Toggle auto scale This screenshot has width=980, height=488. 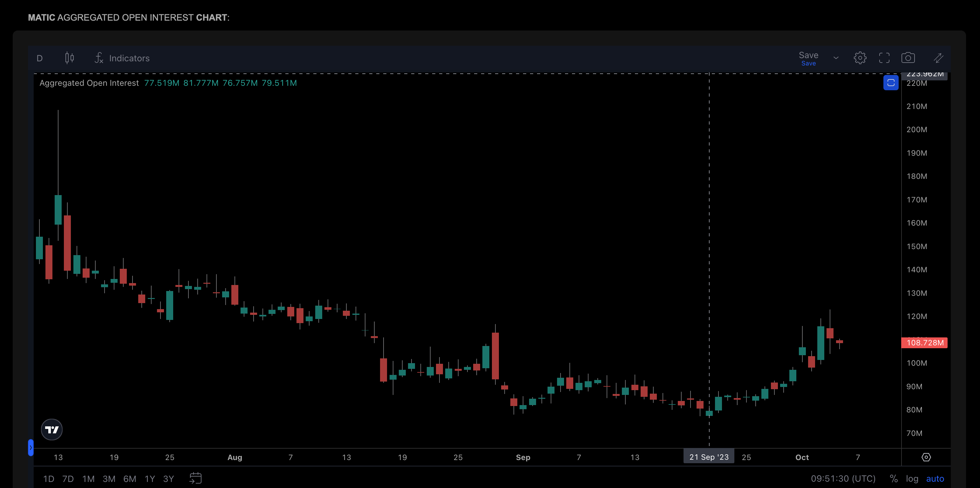pos(935,478)
